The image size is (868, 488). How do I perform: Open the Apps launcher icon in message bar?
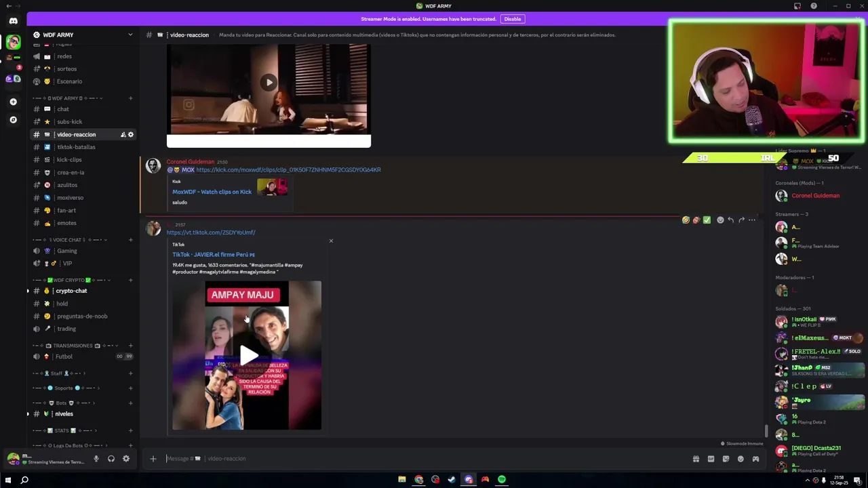tap(755, 459)
